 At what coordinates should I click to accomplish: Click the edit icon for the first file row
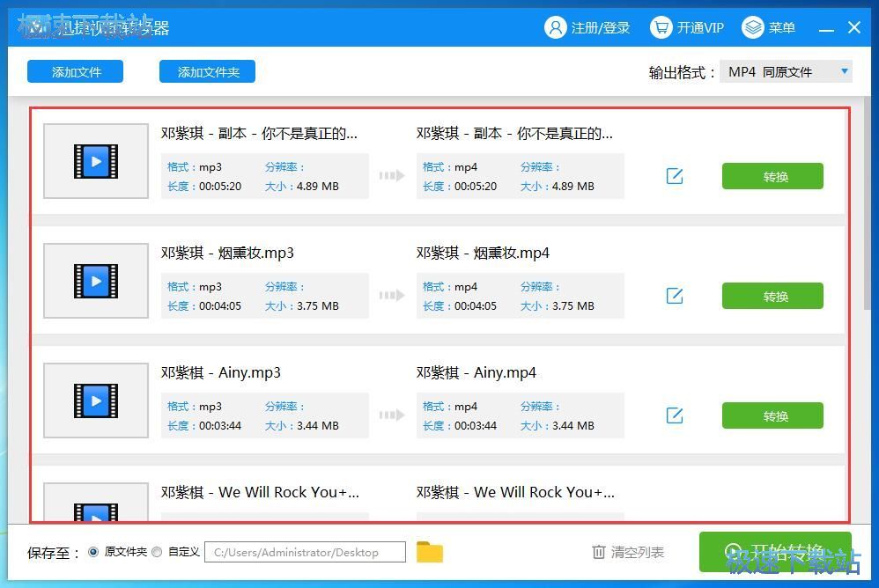tap(674, 176)
